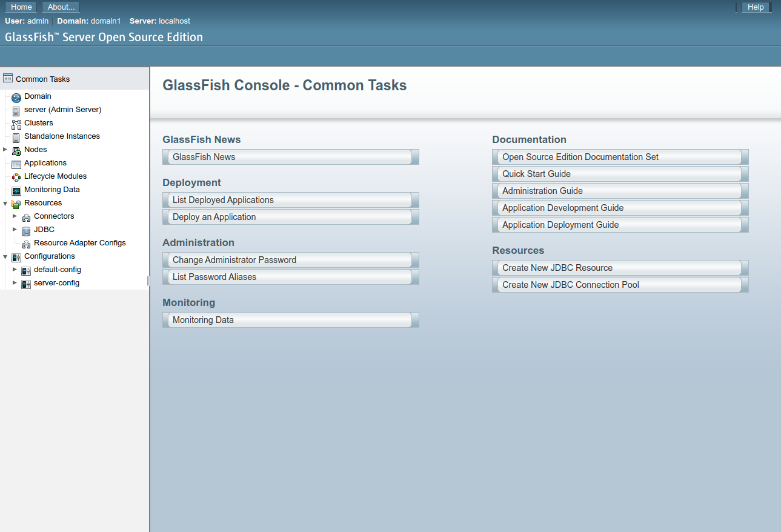Screen dimensions: 781x532
Task: Click Create New JDBC Resource
Action: pos(620,268)
